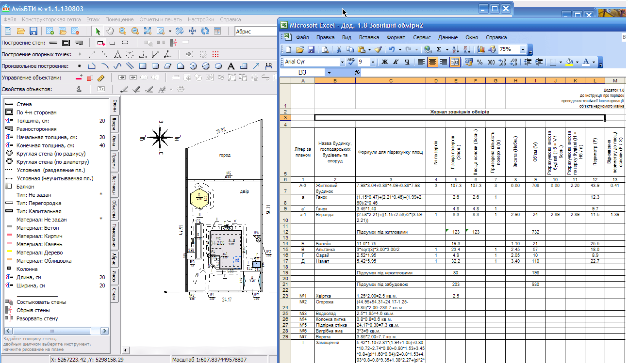Select the text 'A' drawing tool
Viewport: 628px width, 364px height.
pos(231,66)
